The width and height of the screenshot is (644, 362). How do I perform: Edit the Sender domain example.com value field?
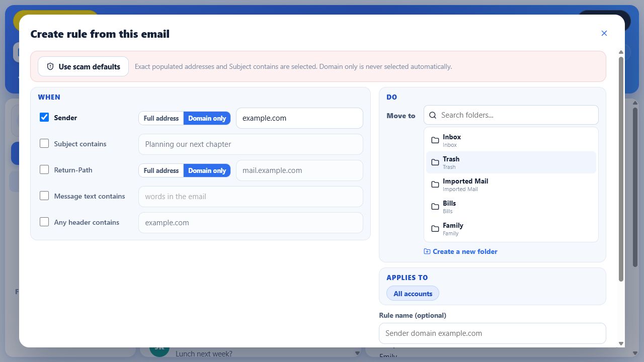pyautogui.click(x=299, y=118)
